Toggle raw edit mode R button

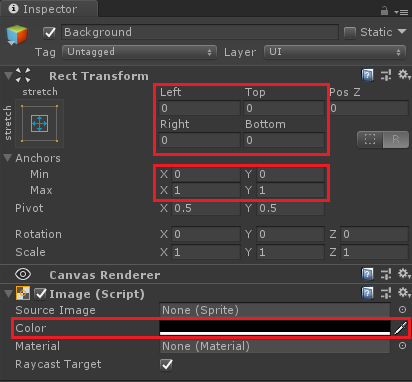click(396, 139)
